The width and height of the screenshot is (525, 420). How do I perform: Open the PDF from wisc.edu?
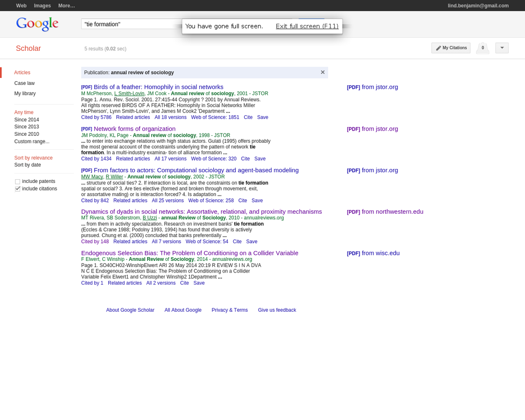tap(373, 253)
